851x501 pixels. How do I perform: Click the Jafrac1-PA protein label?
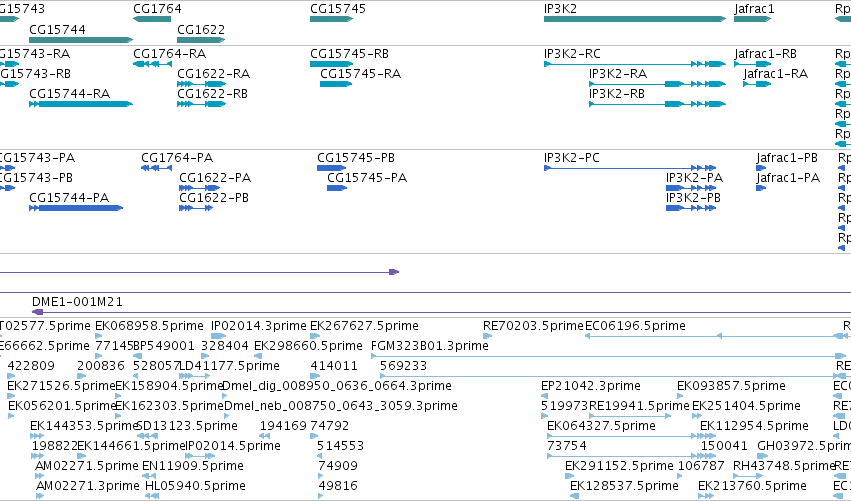(788, 177)
